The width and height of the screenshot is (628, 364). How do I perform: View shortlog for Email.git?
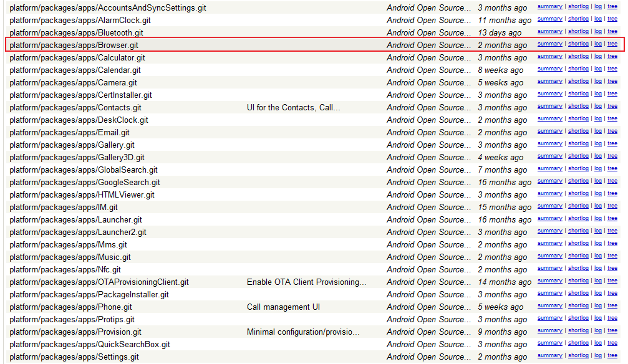(x=578, y=130)
